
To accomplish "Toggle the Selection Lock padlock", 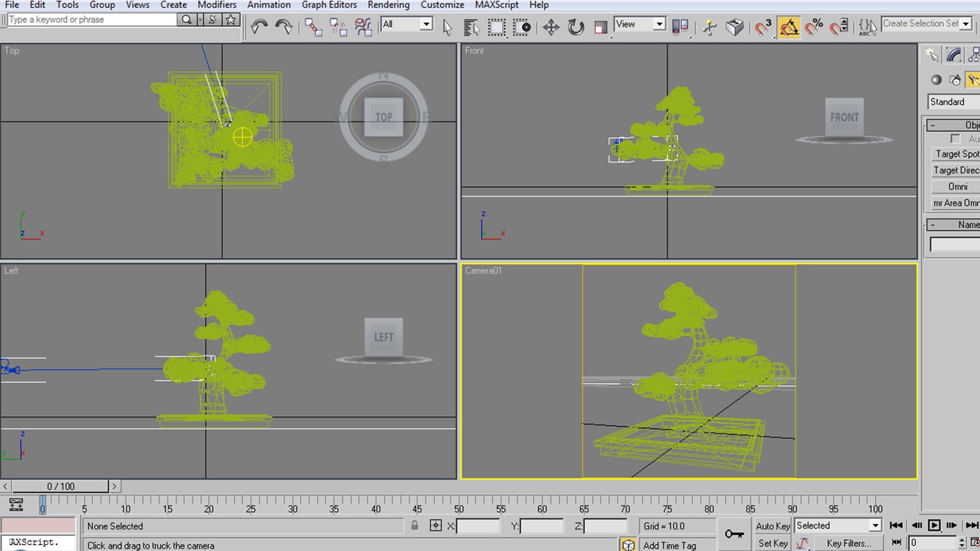I will click(x=414, y=525).
